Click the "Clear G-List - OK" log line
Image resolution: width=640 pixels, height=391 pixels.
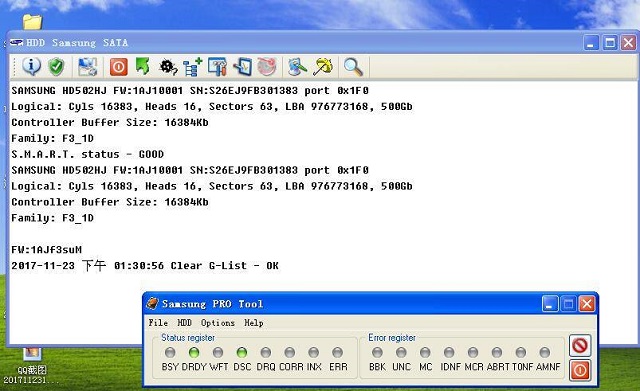click(x=145, y=266)
